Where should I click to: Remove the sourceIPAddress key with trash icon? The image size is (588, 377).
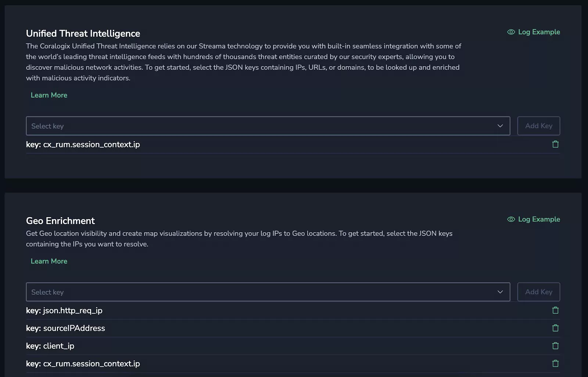(x=555, y=328)
